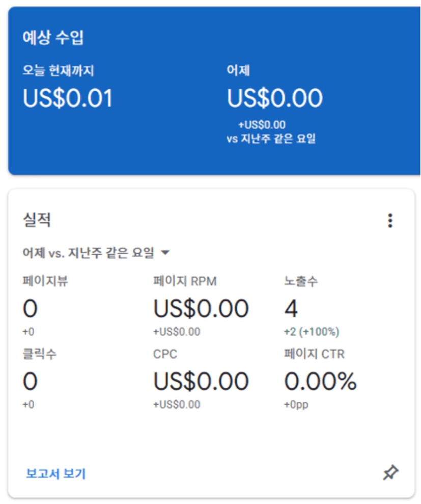Viewport: 421px width, 504px height.
Task: Click the 노출수 value of 4
Action: [291, 309]
